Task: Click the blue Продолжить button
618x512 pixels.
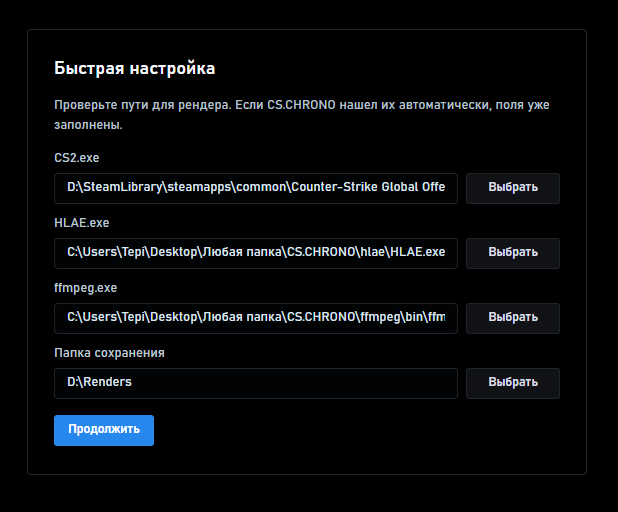Action: [104, 430]
